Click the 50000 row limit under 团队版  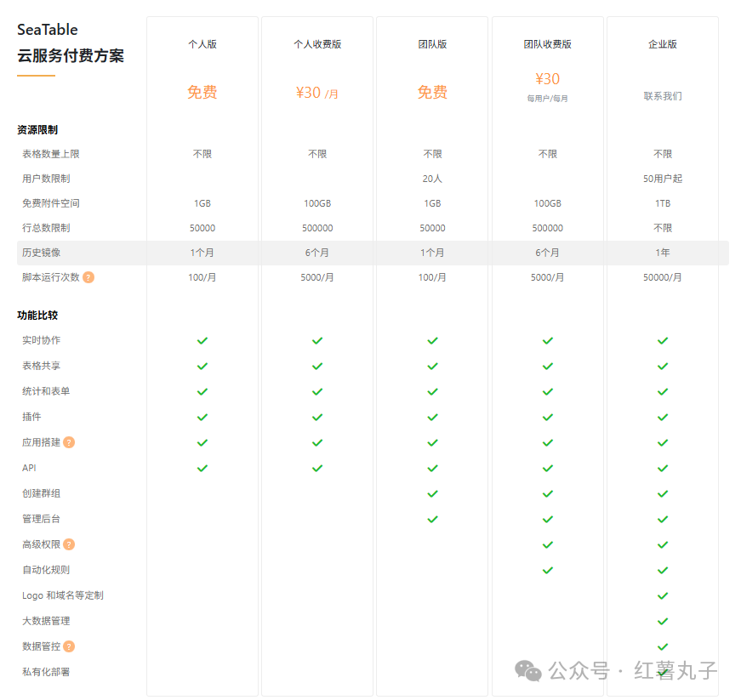coord(432,228)
